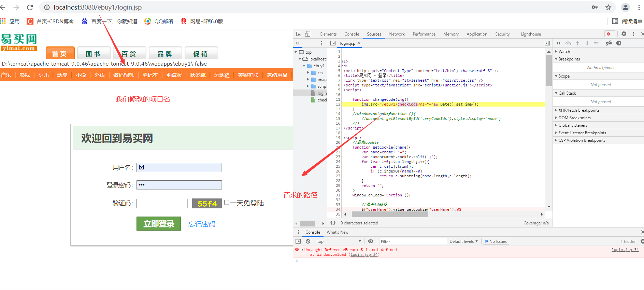This screenshot has height=290, width=644.
Task: Check the 一天免登陆 checkbox
Action: point(227,203)
